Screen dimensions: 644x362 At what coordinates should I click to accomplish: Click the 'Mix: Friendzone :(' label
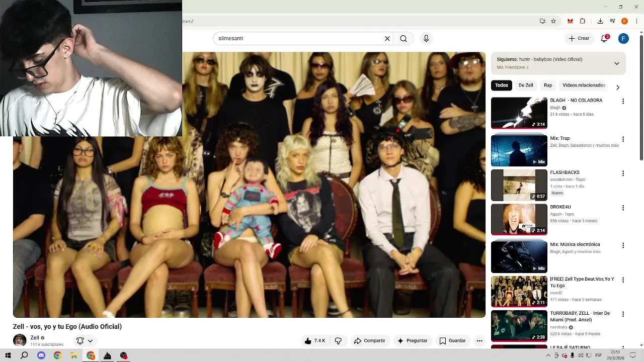tap(513, 67)
